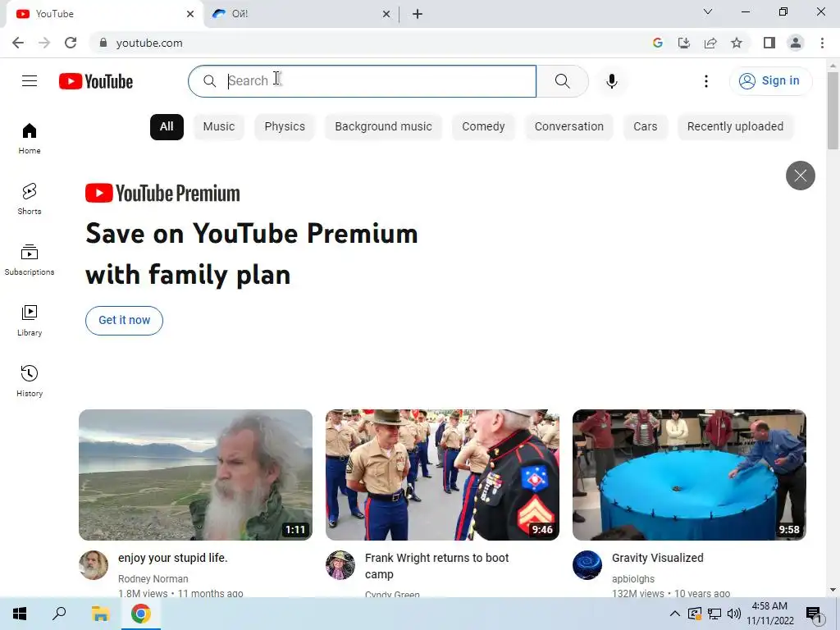Screen dimensions: 840x630
Task: Open Shorts in sidebar
Action: tap(30, 199)
